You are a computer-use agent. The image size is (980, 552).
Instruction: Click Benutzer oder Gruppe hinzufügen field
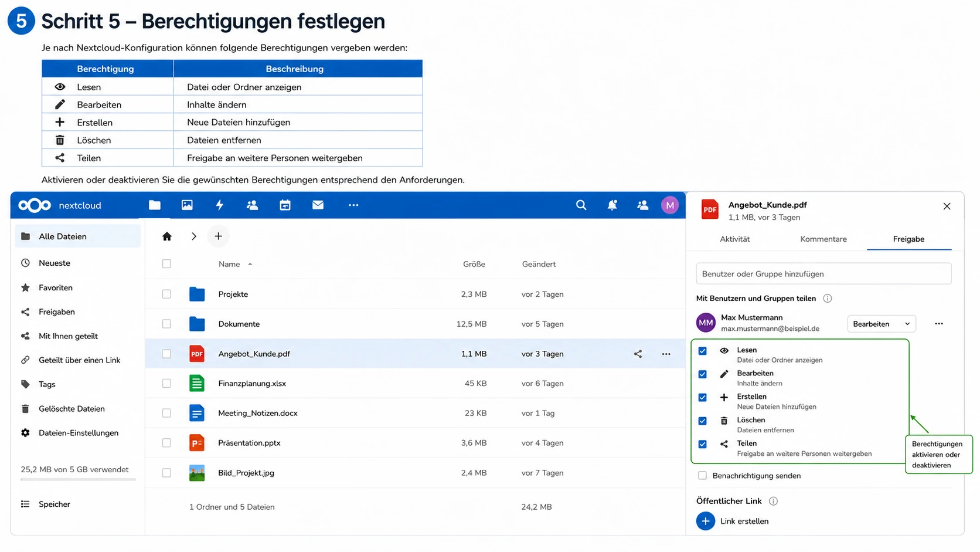824,274
